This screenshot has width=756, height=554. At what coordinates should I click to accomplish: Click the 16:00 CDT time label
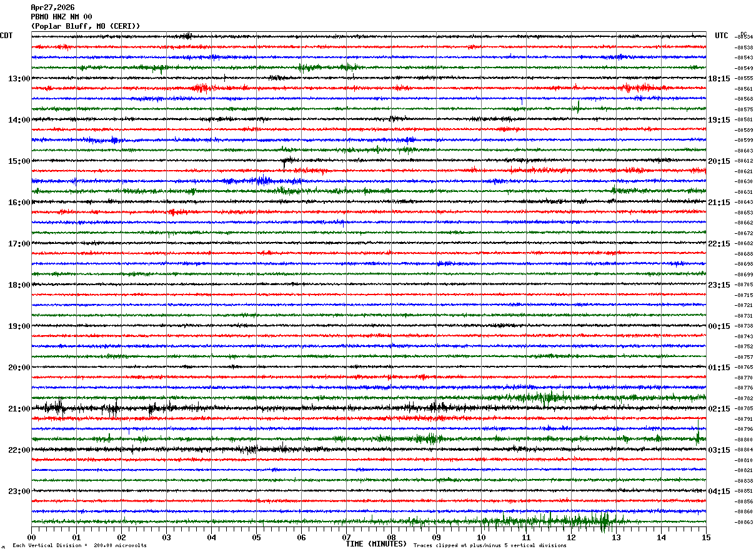(x=19, y=203)
